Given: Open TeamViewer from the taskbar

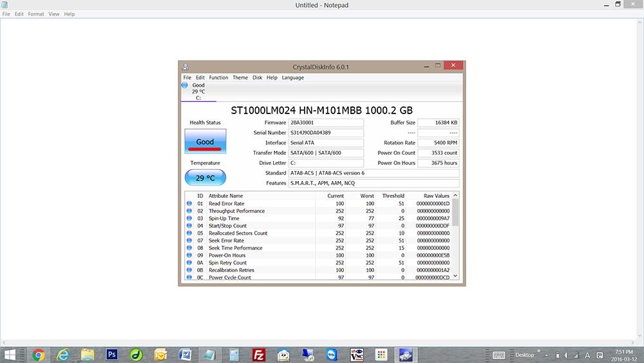Looking at the screenshot, I should (332, 355).
